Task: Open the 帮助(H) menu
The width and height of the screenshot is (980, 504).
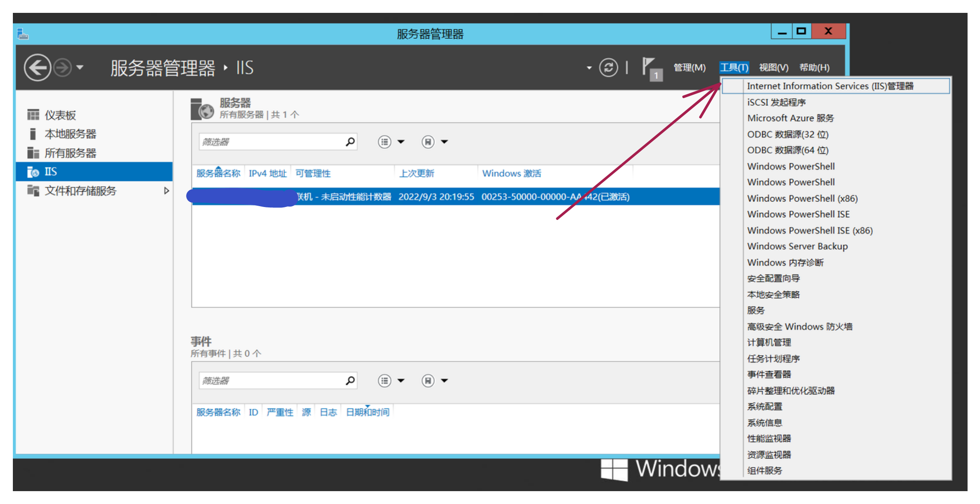Action: pos(814,67)
